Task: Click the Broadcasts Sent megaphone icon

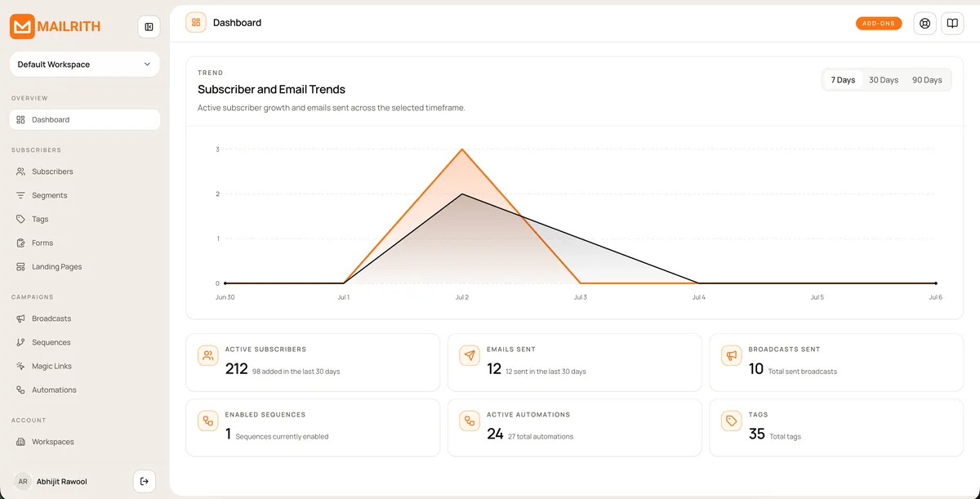Action: (731, 355)
